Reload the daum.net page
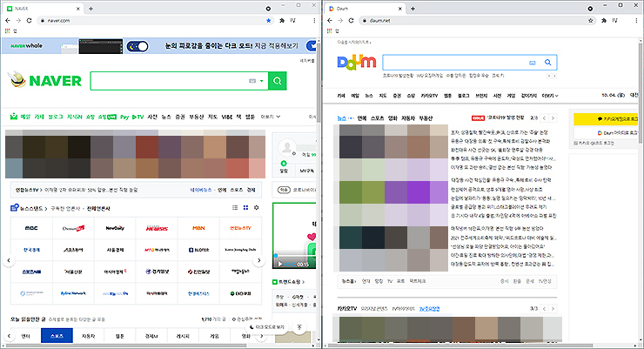The width and height of the screenshot is (644, 349). point(352,21)
